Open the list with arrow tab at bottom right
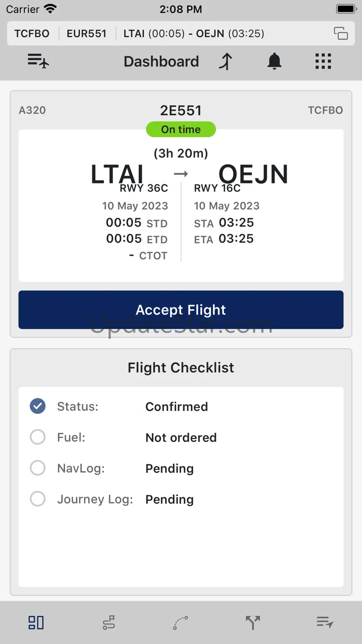Screen dimensions: 362x644 (325, 623)
